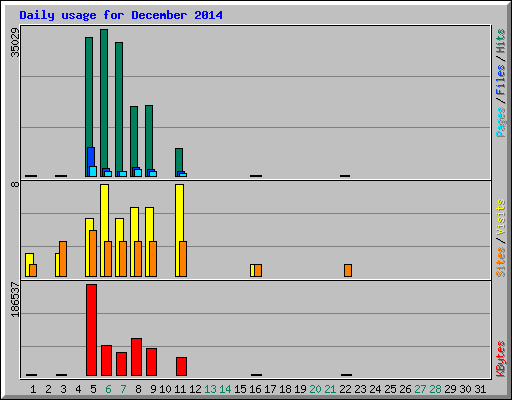Click the cyan 'Pages' legend label
The height and width of the screenshot is (400, 512).
(x=501, y=122)
